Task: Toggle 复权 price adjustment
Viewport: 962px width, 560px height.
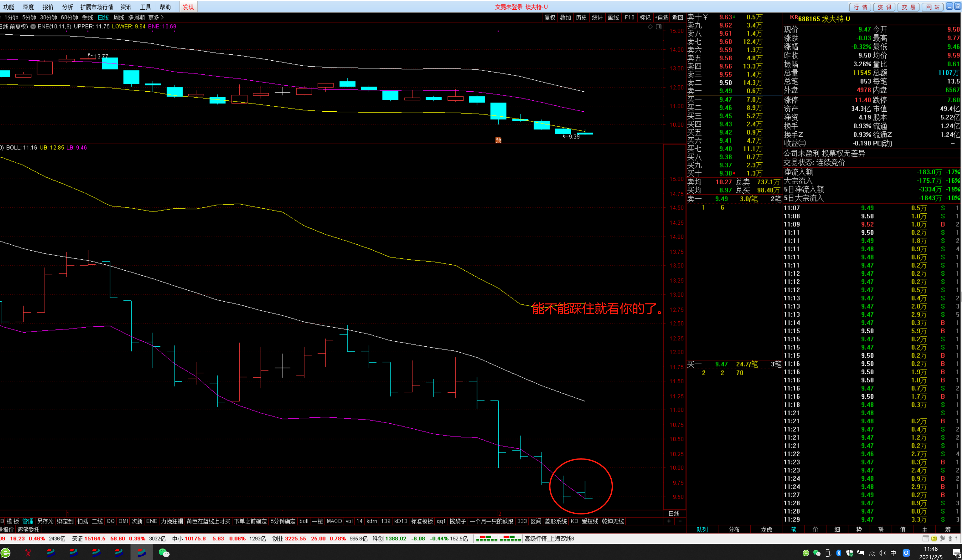Action: tap(550, 17)
